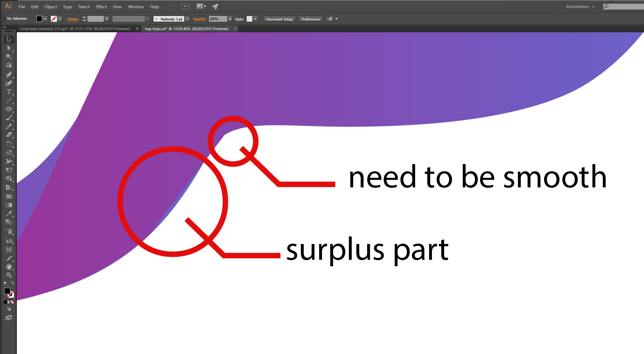
Task: Open Adobe Bridge from the Br icon
Action: pos(173,6)
